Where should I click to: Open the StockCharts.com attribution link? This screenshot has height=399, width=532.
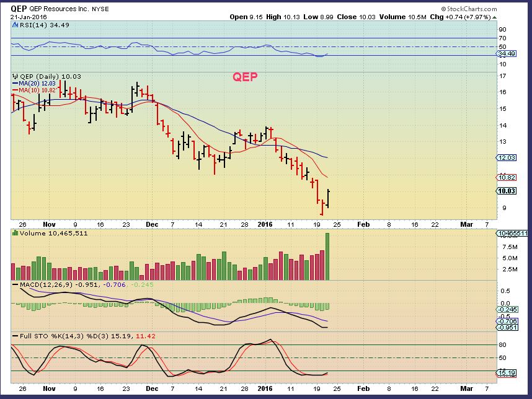click(x=469, y=9)
